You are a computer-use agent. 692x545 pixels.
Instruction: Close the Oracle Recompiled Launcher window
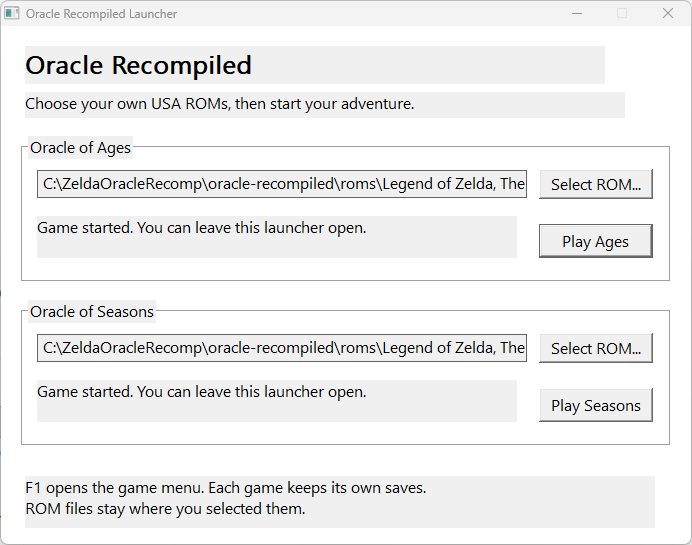(x=668, y=13)
